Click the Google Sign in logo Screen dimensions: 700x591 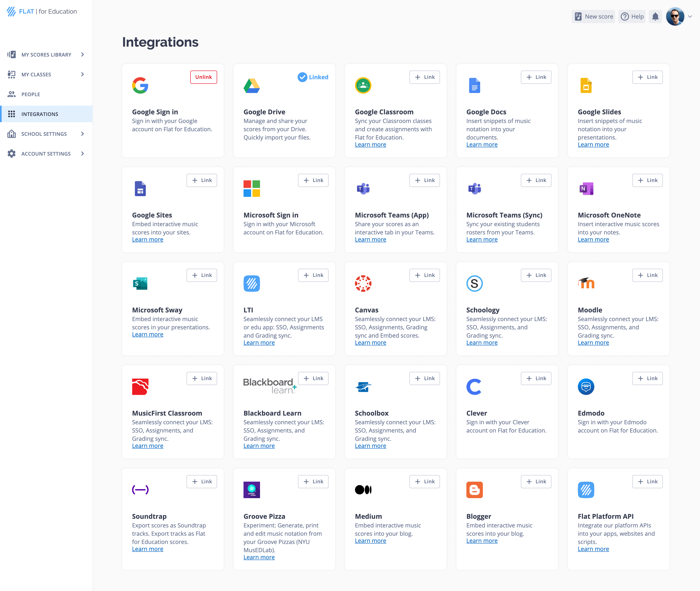tap(140, 85)
